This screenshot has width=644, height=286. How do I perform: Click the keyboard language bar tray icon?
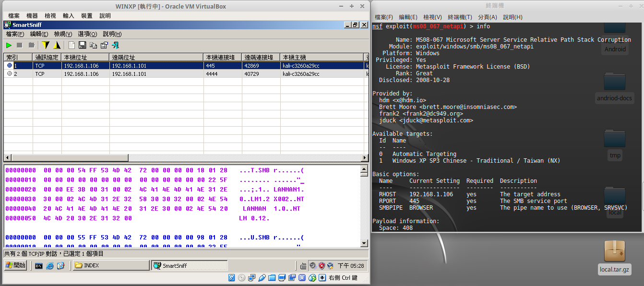pos(304,266)
